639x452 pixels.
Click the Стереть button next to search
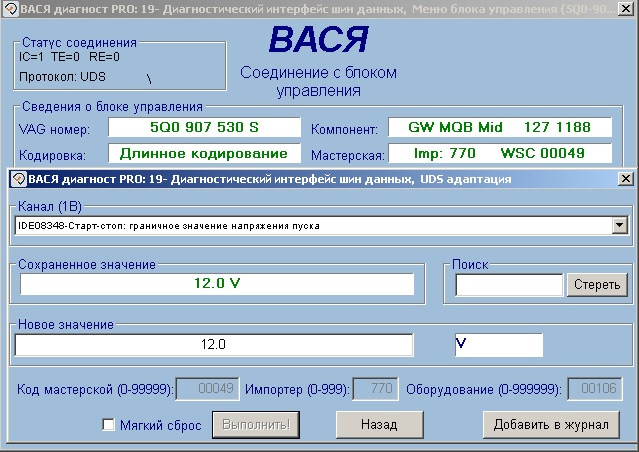pyautogui.click(x=597, y=284)
